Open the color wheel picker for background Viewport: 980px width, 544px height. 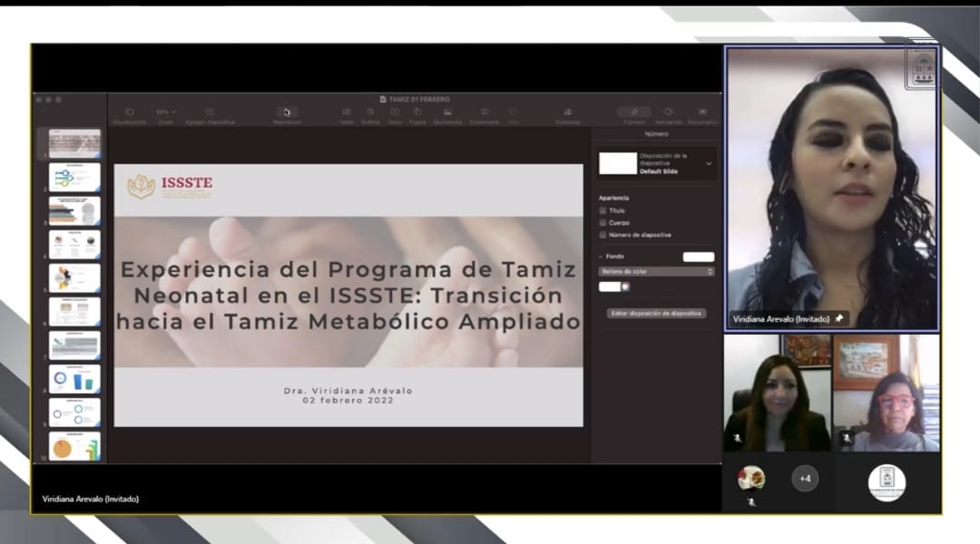click(625, 287)
